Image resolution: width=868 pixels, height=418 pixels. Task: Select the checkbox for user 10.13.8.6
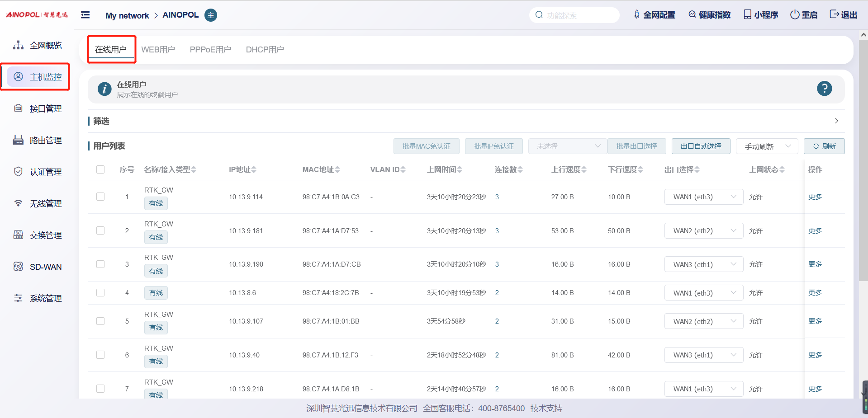pos(100,293)
